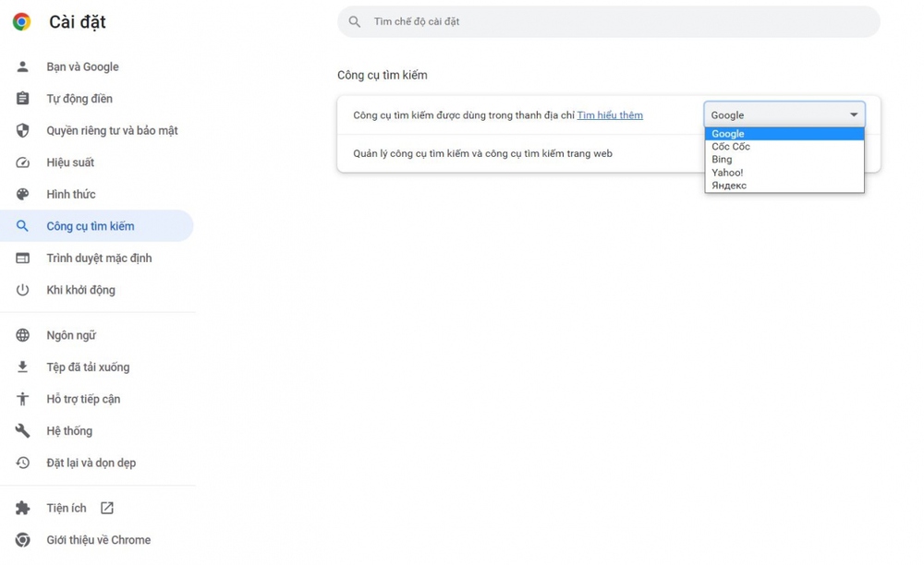Click the search icon in settings search bar
924x565 pixels.
pos(354,22)
